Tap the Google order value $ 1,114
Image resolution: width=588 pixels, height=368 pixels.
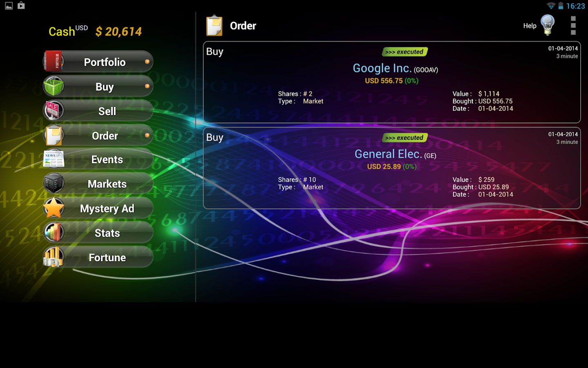coord(489,94)
